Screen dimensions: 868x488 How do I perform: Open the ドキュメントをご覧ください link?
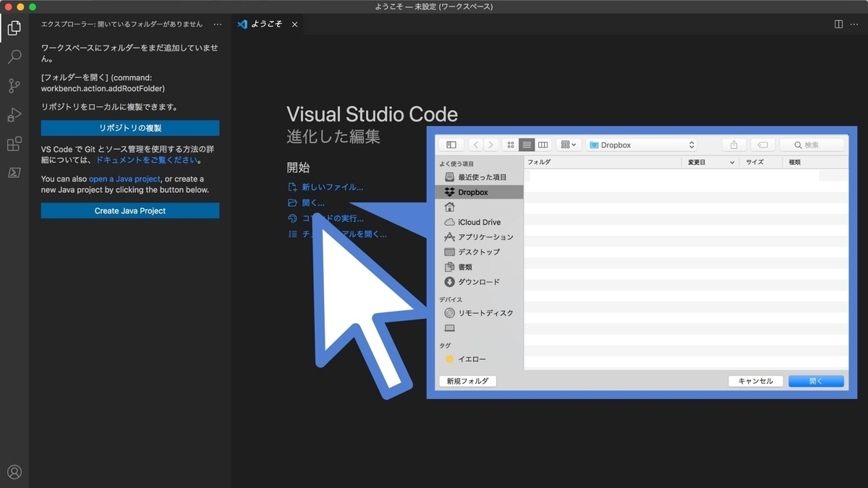coord(147,160)
